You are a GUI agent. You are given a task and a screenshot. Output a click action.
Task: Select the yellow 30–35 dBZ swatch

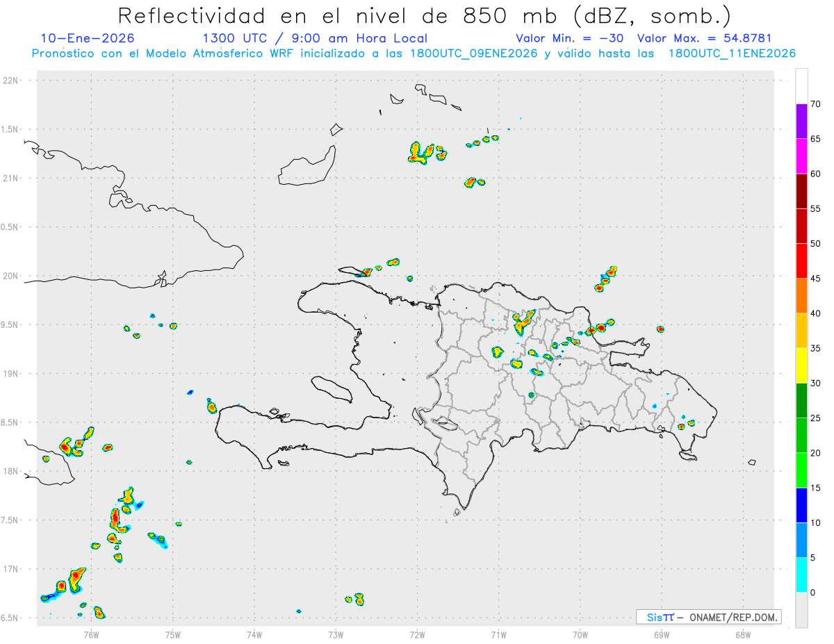point(801,365)
